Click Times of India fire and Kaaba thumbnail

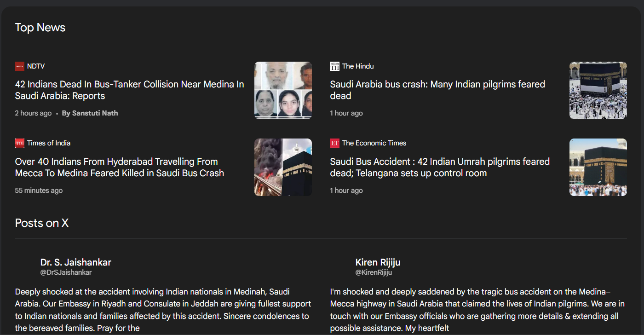[x=283, y=167]
